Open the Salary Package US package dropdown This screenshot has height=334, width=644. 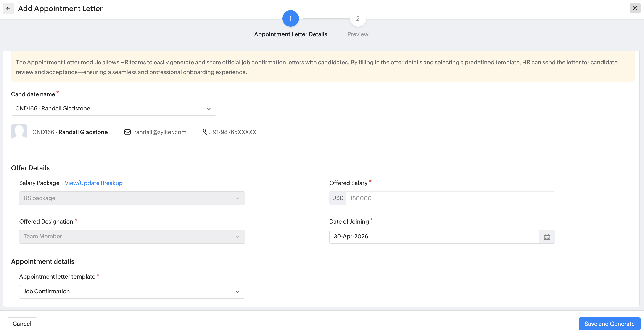(x=132, y=198)
